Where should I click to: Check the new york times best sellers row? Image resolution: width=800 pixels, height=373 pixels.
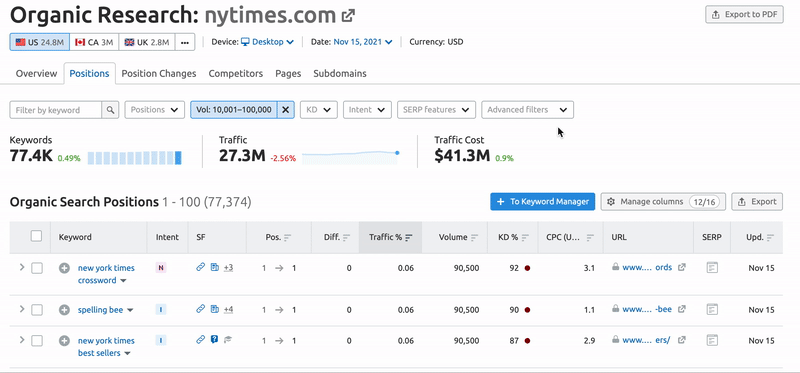pyautogui.click(x=37, y=341)
